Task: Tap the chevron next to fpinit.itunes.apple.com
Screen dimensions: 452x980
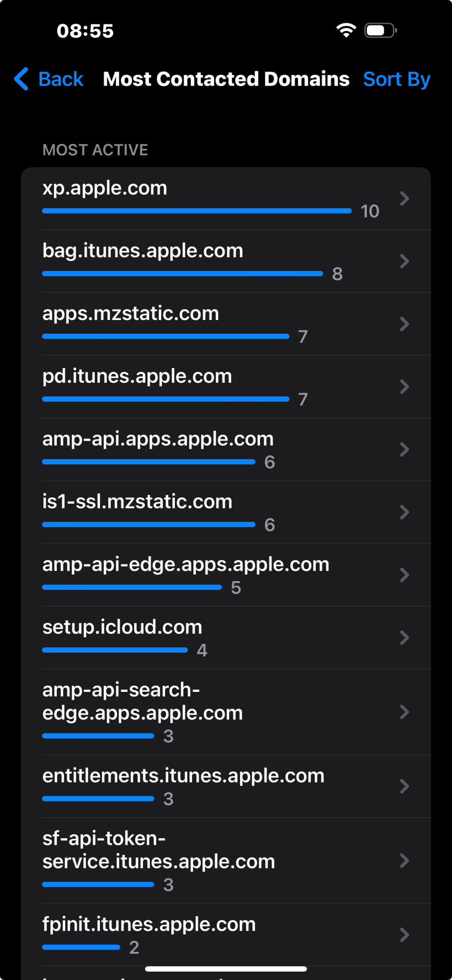Action: 404,935
